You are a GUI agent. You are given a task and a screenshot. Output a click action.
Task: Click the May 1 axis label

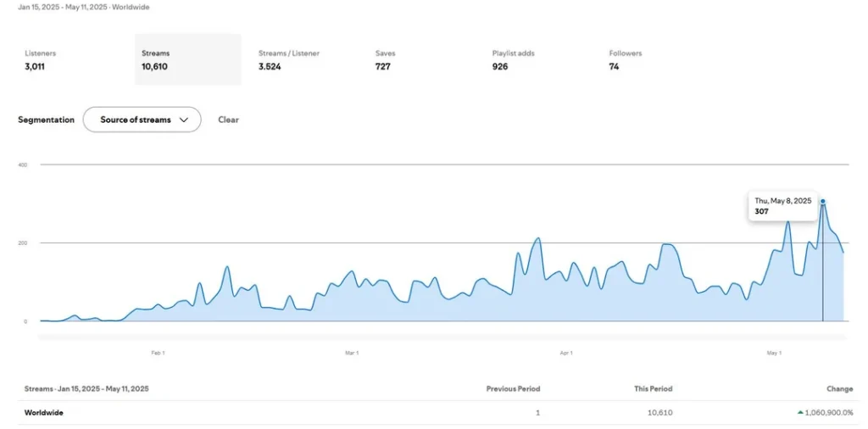pos(773,353)
